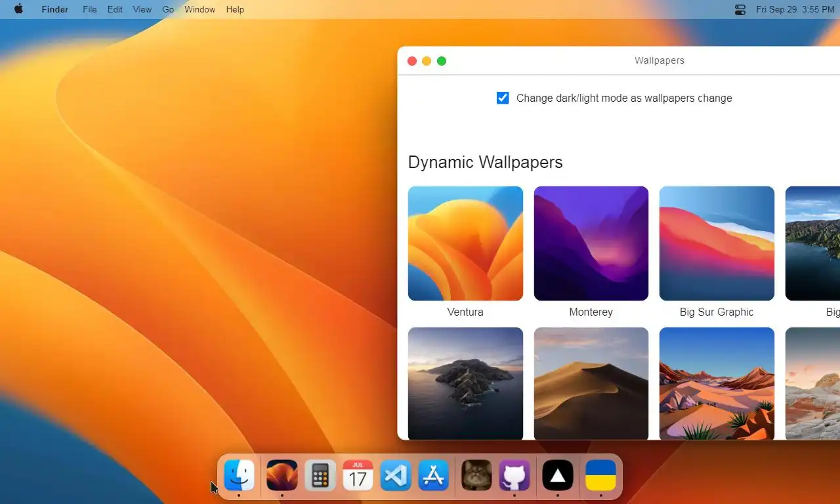Open the Help menu

tap(235, 9)
